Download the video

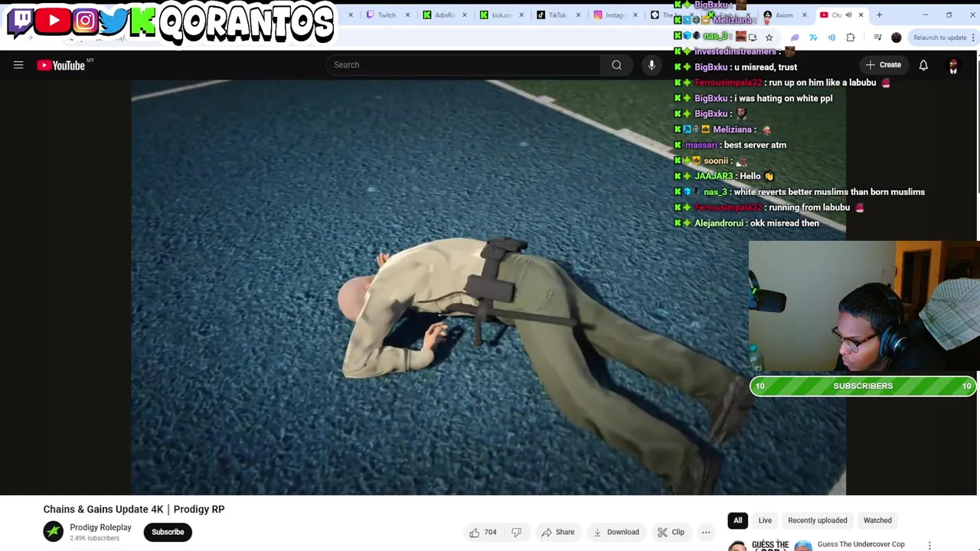pos(616,532)
